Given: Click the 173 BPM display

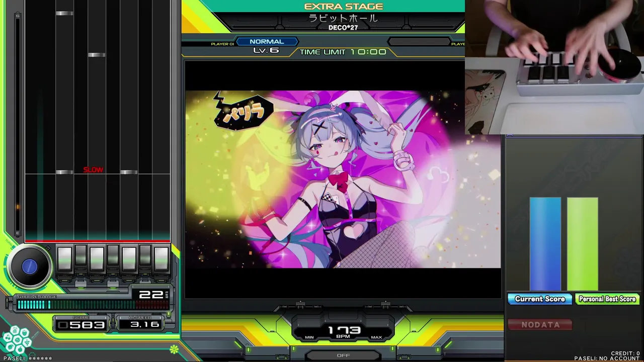Looking at the screenshot, I should click(x=344, y=331).
